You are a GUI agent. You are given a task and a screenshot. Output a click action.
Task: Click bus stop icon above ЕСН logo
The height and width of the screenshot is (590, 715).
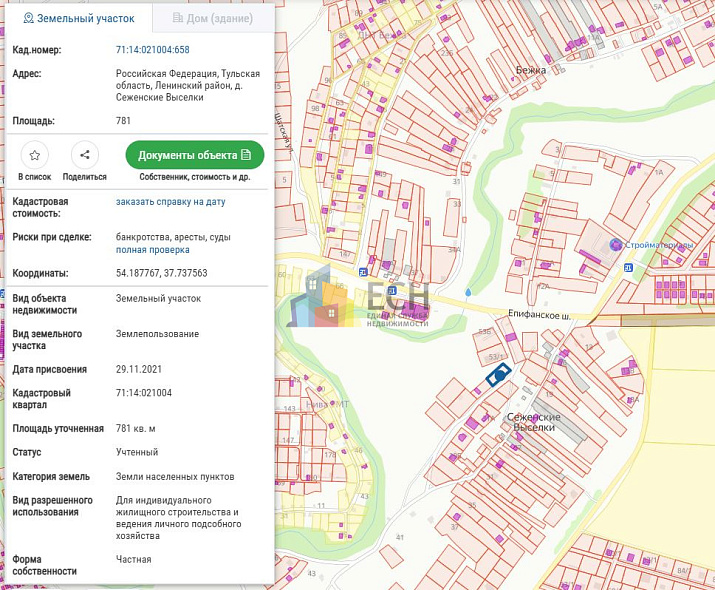click(x=391, y=290)
